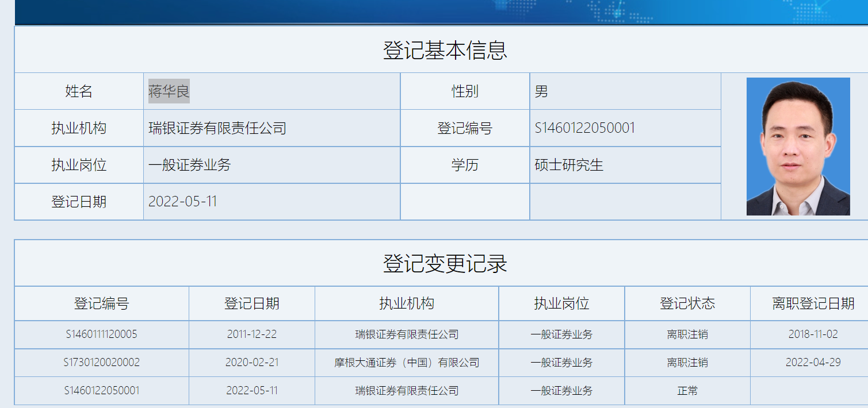
Task: Click the 登记日期 label in basic info
Action: click(x=79, y=202)
